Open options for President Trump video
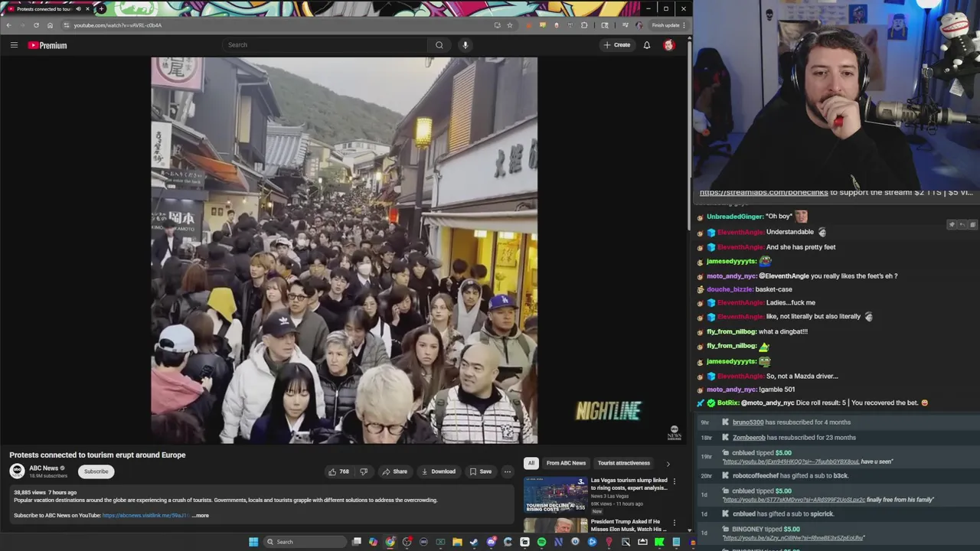Image resolution: width=980 pixels, height=551 pixels. (675, 523)
